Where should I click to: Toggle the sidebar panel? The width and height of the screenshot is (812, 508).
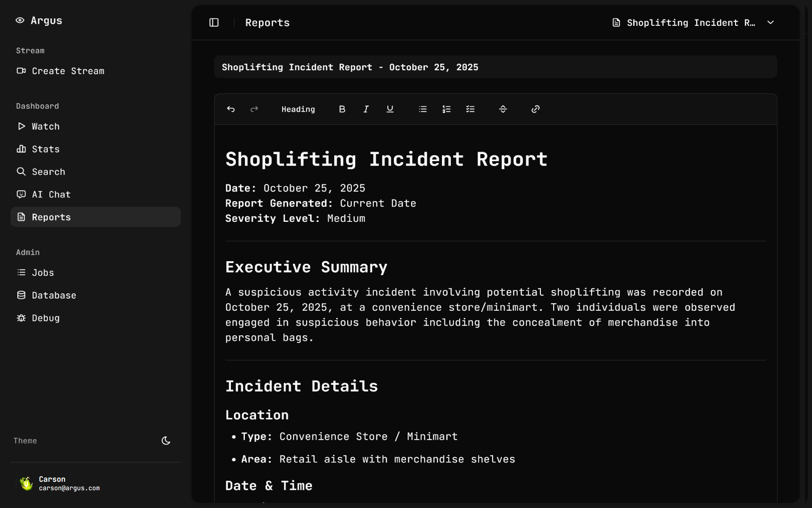point(214,22)
